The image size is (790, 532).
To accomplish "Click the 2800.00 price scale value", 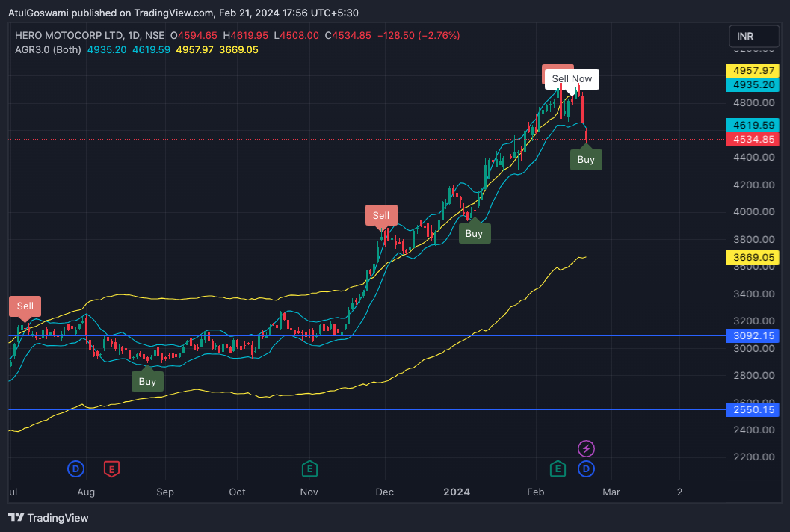I will (x=753, y=375).
